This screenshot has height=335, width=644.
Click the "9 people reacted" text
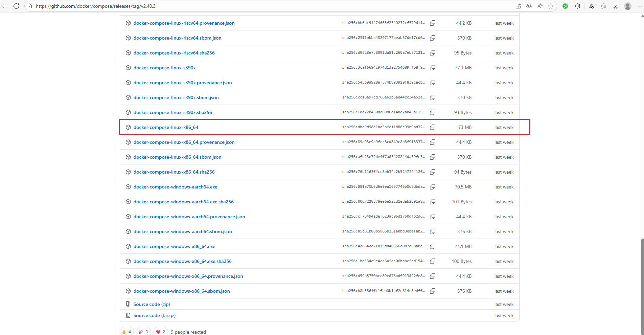point(188,332)
